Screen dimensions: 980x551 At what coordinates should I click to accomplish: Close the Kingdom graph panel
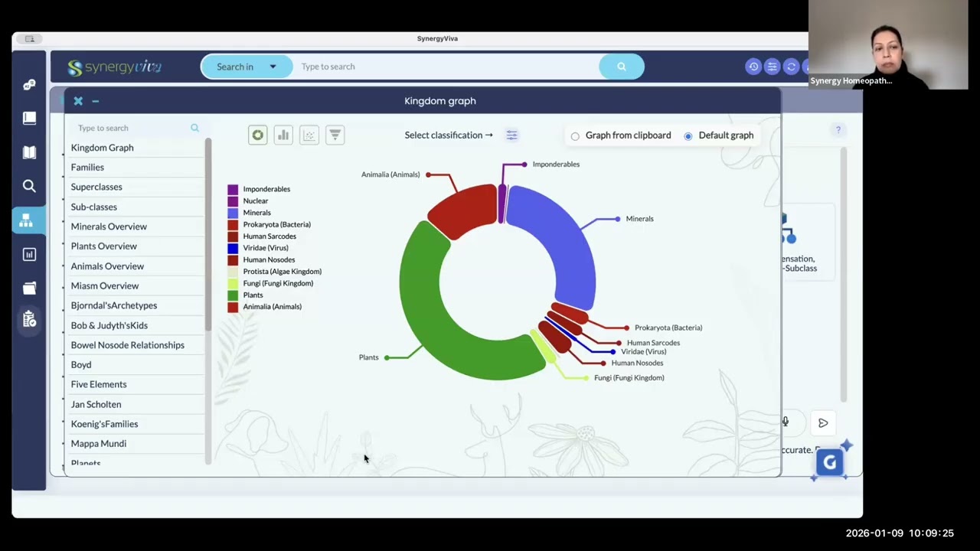[78, 101]
